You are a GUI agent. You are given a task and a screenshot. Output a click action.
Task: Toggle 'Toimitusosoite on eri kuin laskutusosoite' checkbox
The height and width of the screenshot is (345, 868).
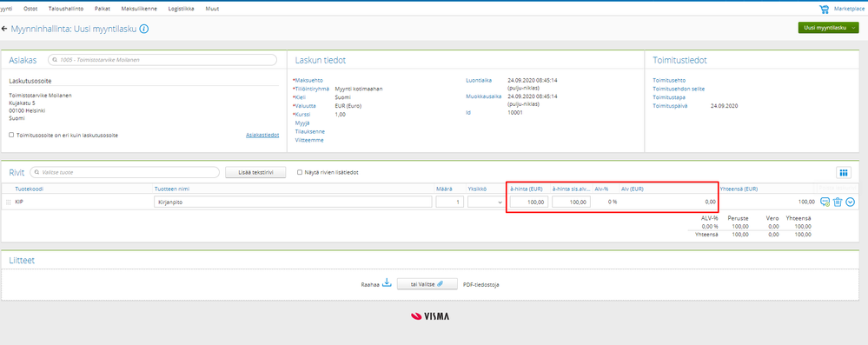(11, 135)
